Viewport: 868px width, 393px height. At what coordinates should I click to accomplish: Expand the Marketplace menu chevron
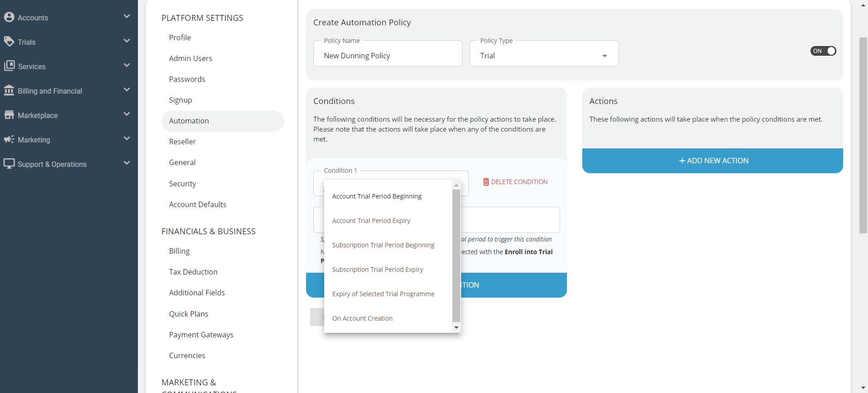pos(127,114)
